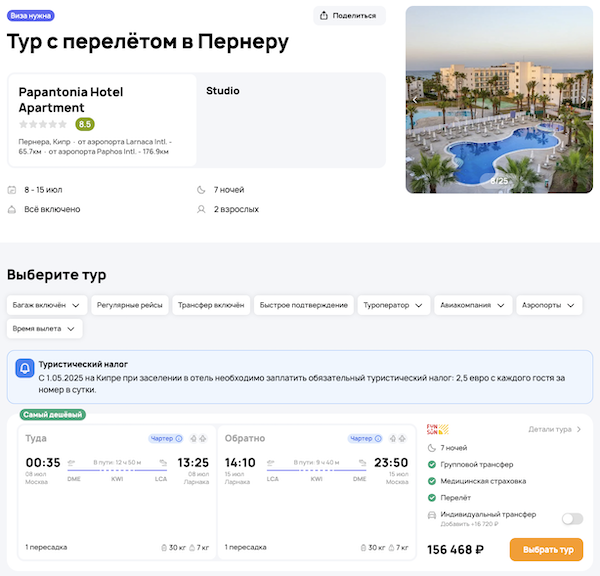Click the info icon on the Туда charter badge
The height and width of the screenshot is (576, 600).
point(179,438)
